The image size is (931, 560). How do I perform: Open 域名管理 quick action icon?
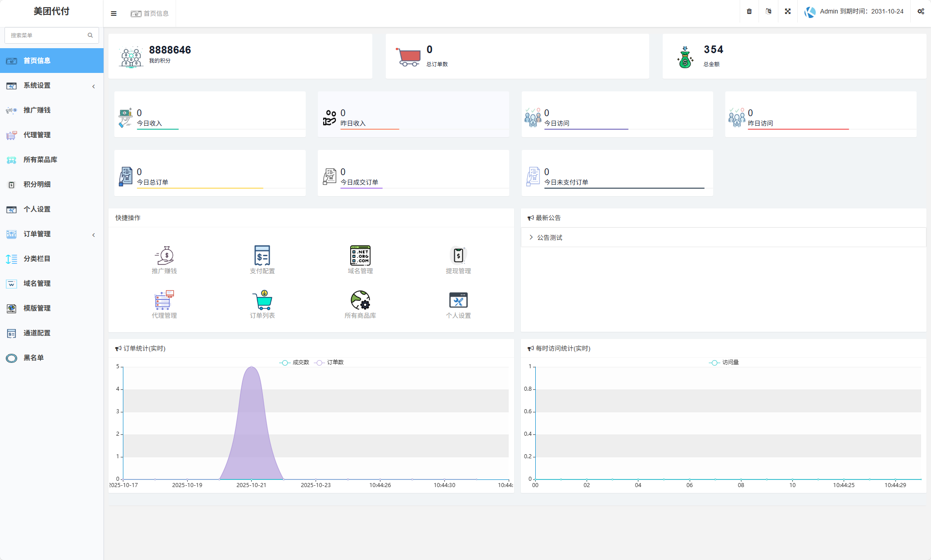point(360,255)
